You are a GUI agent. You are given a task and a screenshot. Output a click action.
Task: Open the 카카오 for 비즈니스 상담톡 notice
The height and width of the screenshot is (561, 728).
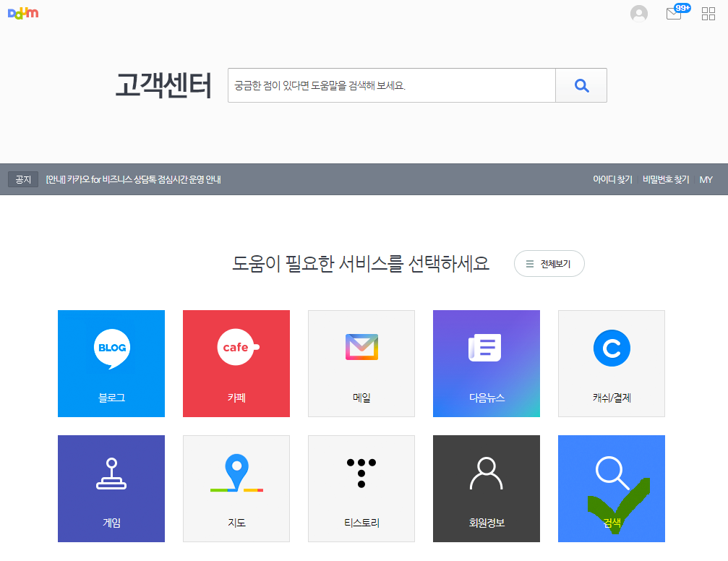[133, 179]
